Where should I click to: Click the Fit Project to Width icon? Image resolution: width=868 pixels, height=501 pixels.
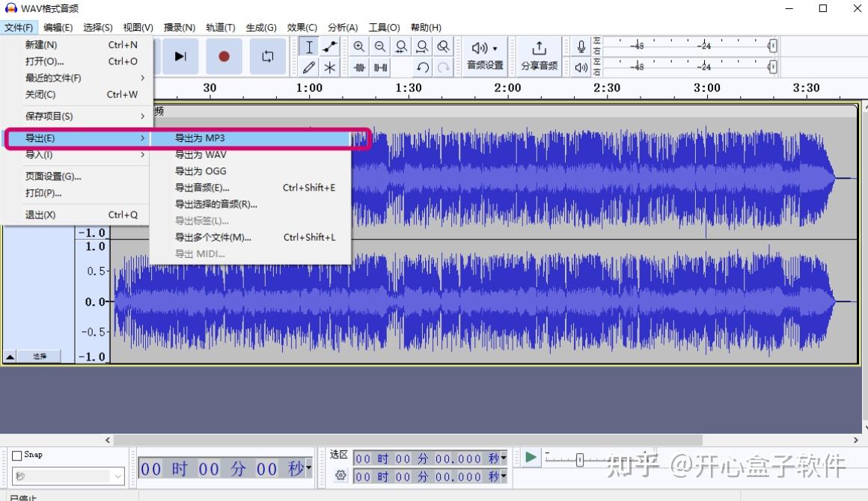422,47
